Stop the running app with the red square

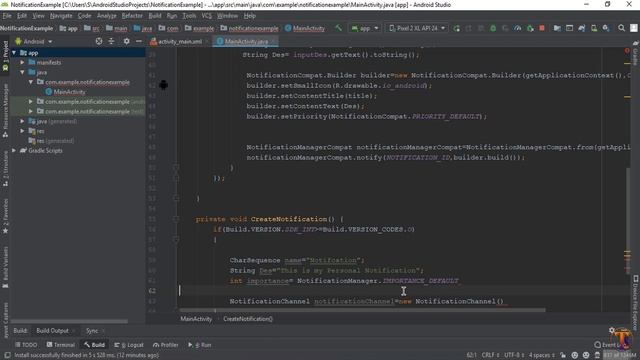542,28
